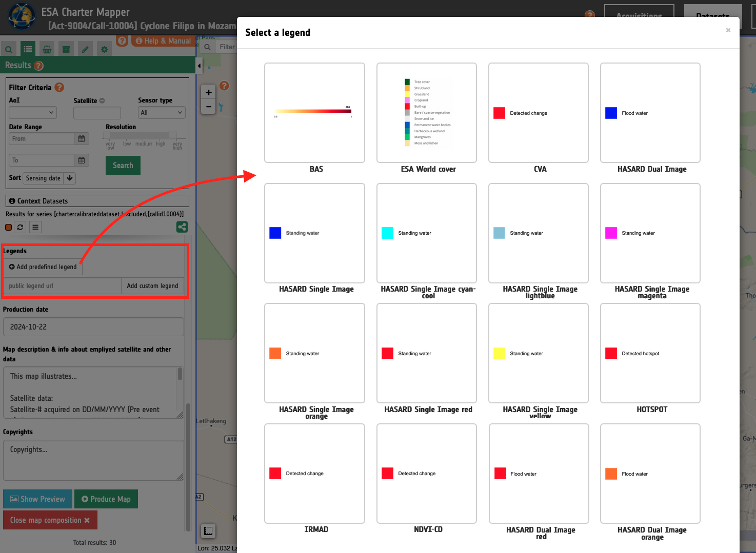Viewport: 756px width, 553px height.
Task: Select HASARD Single Image magenta legend
Action: [x=650, y=233]
